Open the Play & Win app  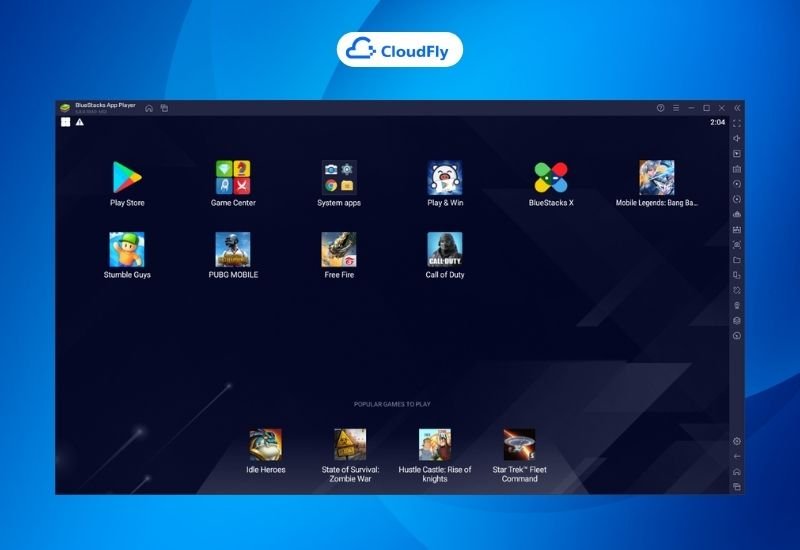coord(445,178)
